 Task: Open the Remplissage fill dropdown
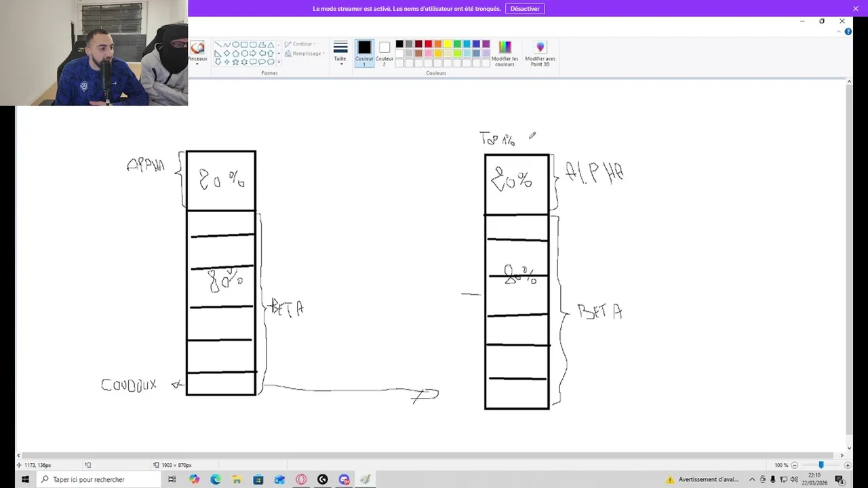(304, 54)
